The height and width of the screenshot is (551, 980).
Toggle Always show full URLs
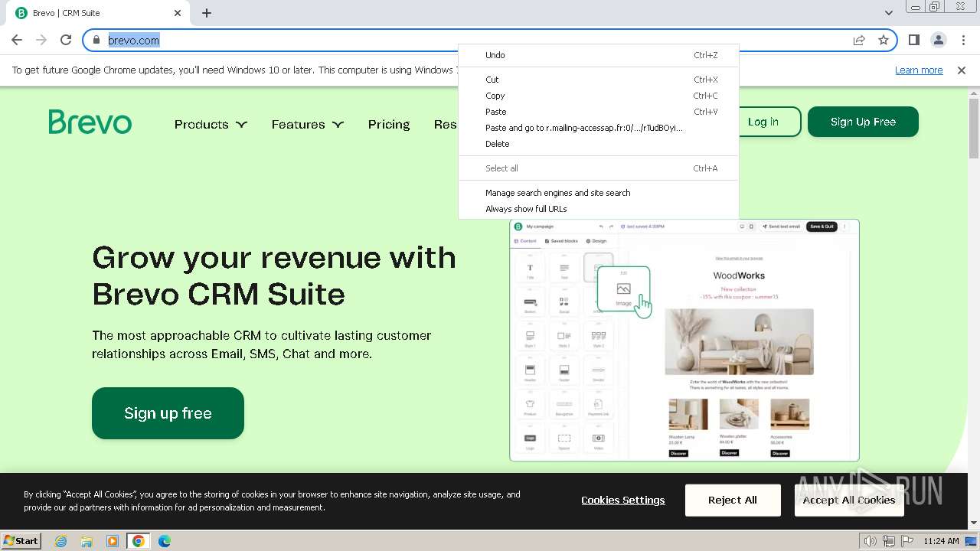(599, 209)
